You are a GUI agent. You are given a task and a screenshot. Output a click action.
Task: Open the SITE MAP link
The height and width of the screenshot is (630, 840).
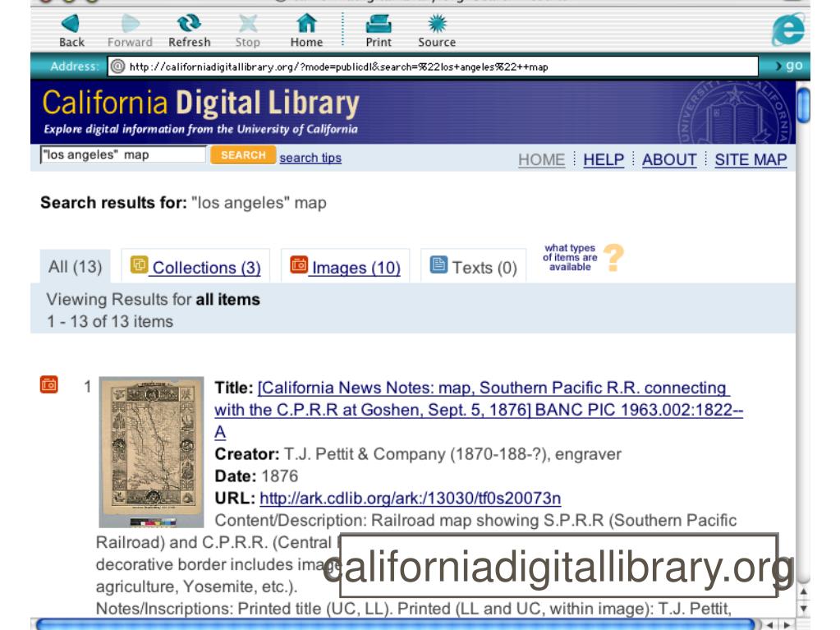coord(750,159)
